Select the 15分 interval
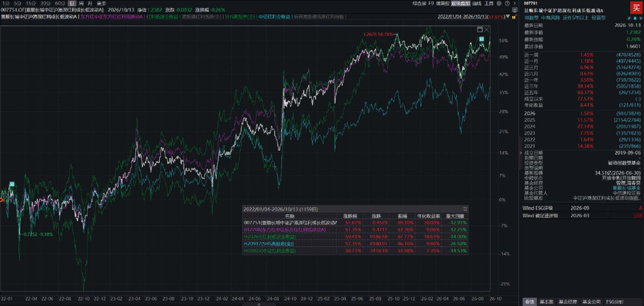The height and width of the screenshot is (306, 644). [x=31, y=4]
